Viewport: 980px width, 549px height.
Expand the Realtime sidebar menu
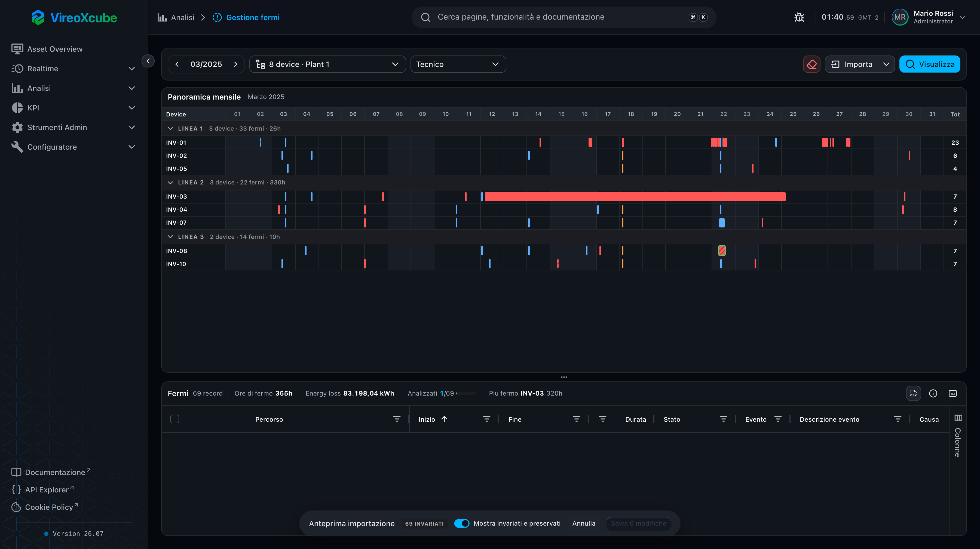(74, 69)
